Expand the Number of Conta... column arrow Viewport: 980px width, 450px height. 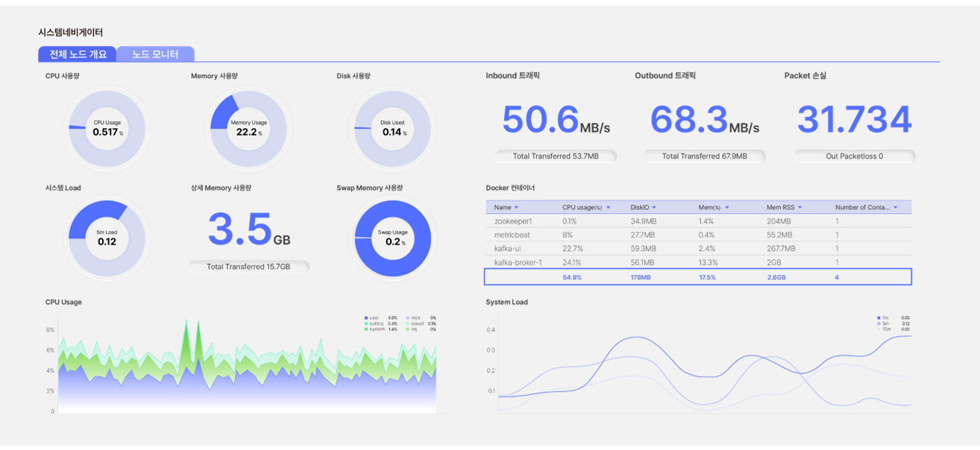pyautogui.click(x=895, y=207)
